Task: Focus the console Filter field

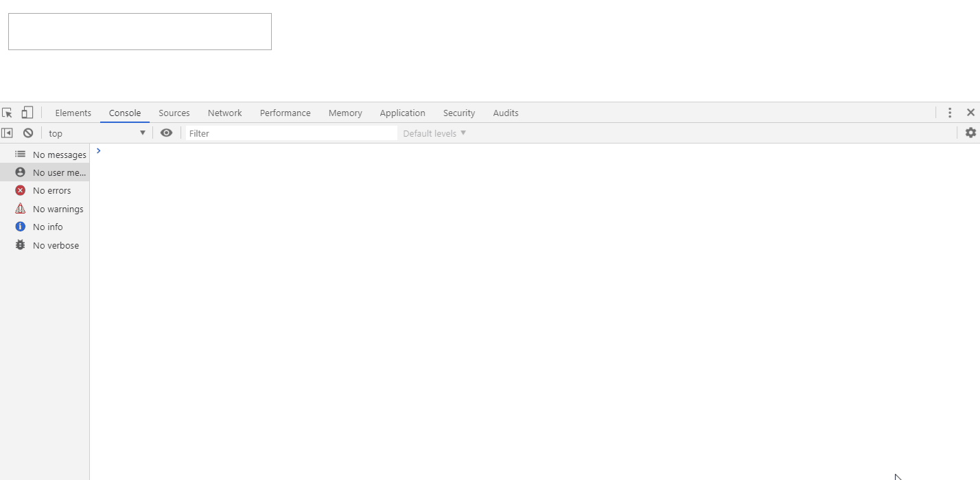Action: [x=292, y=133]
